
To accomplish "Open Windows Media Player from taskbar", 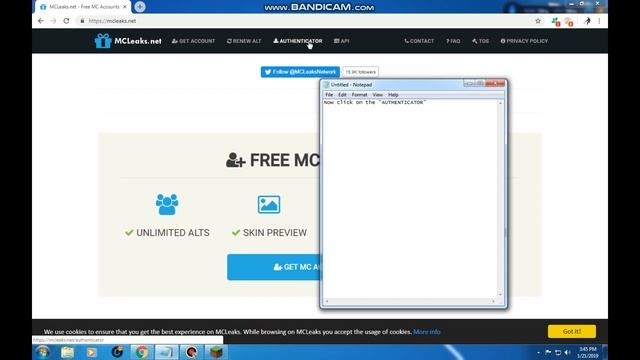I will click(x=91, y=352).
